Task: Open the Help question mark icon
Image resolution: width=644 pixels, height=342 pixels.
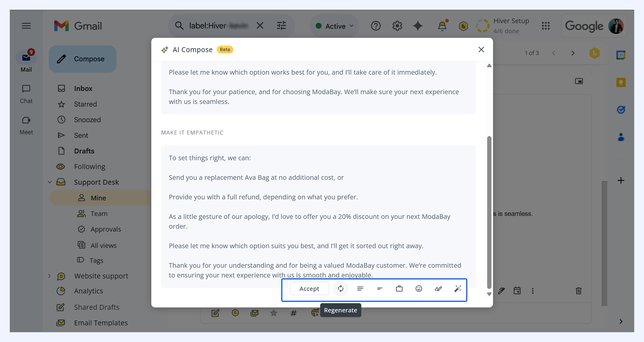Action: pyautogui.click(x=376, y=26)
